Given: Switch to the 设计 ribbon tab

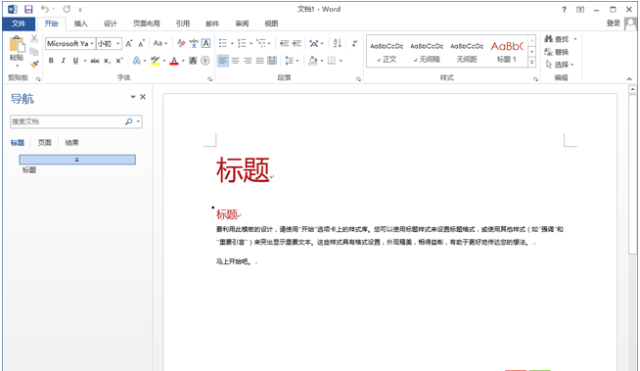Looking at the screenshot, I should (110, 24).
